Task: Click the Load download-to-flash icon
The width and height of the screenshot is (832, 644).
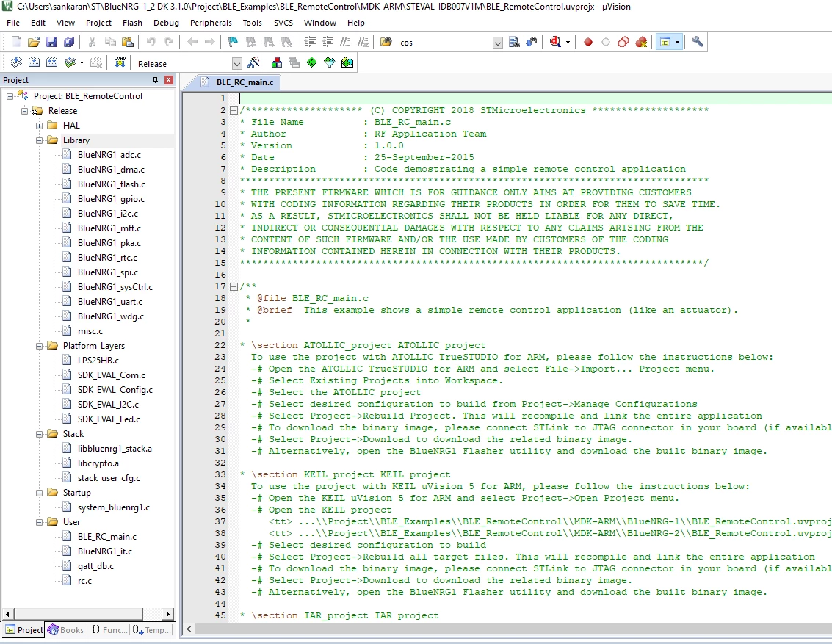Action: point(120,62)
